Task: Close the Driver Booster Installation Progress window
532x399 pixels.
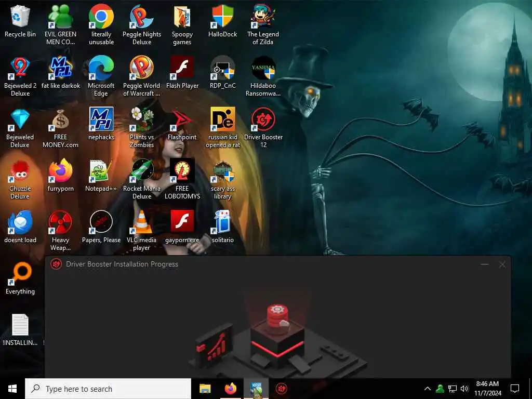Action: (x=502, y=264)
